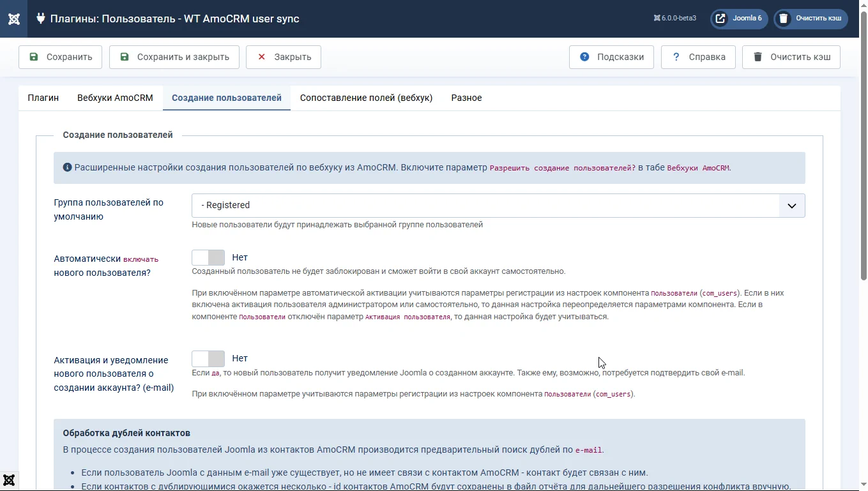Click the red X icon on Close button
Image resolution: width=868 pixels, height=491 pixels.
[261, 57]
